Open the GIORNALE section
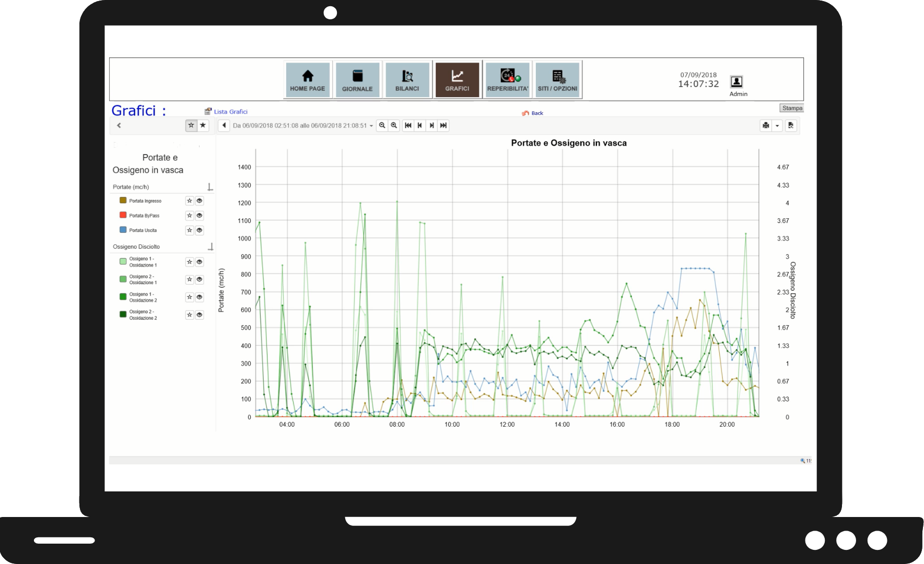The image size is (924, 564). pyautogui.click(x=357, y=79)
